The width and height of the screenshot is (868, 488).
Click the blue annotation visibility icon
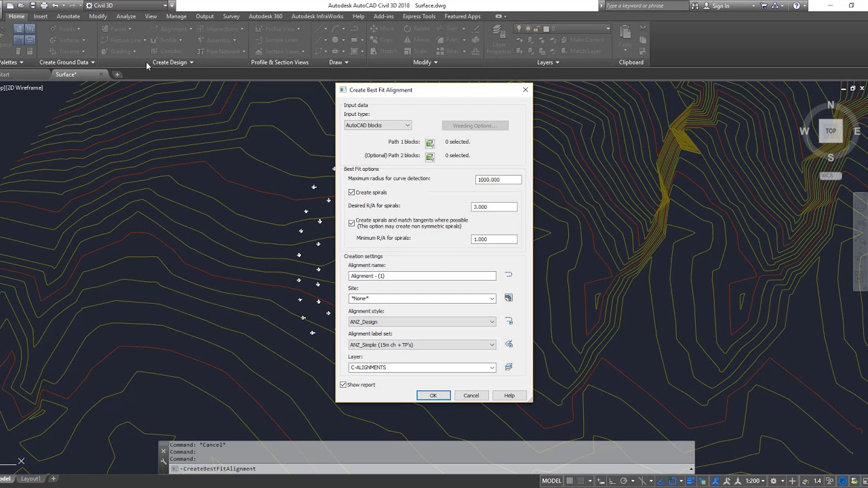click(x=715, y=481)
